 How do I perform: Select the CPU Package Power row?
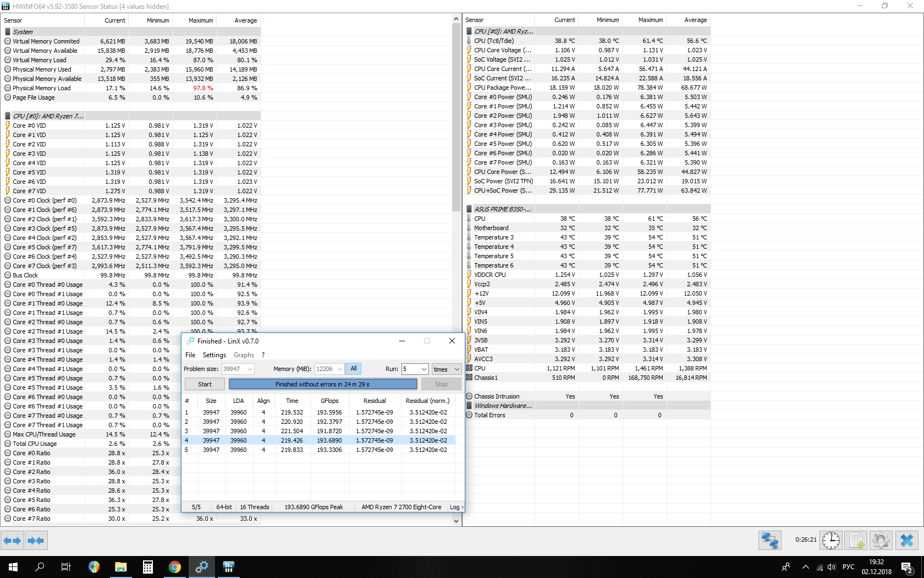(x=588, y=88)
